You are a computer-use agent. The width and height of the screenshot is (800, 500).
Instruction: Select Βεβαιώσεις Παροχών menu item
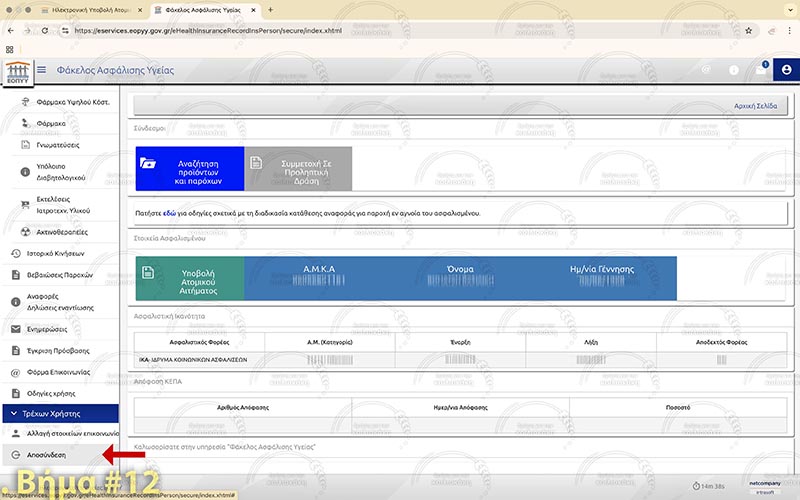[x=59, y=275]
